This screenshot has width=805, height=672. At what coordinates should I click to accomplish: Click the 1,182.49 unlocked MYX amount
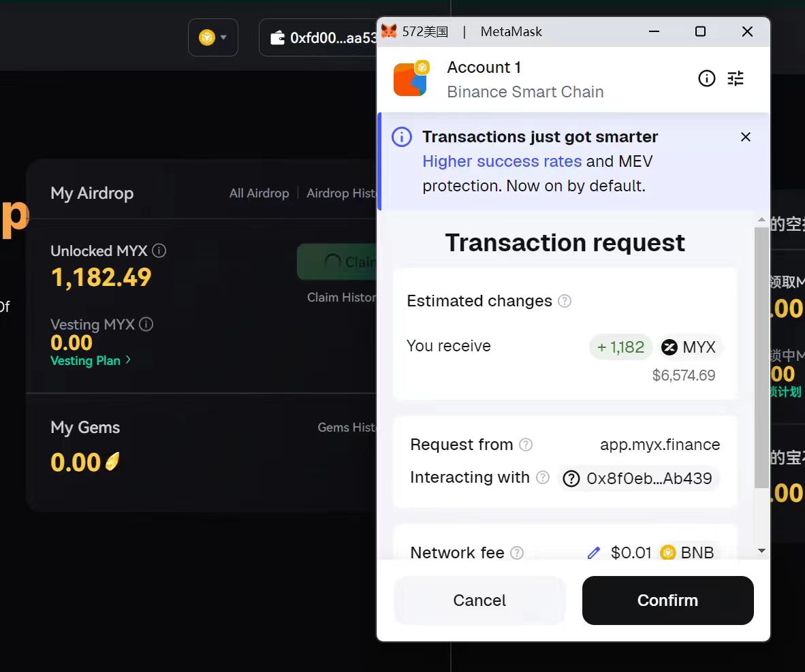pos(101,278)
